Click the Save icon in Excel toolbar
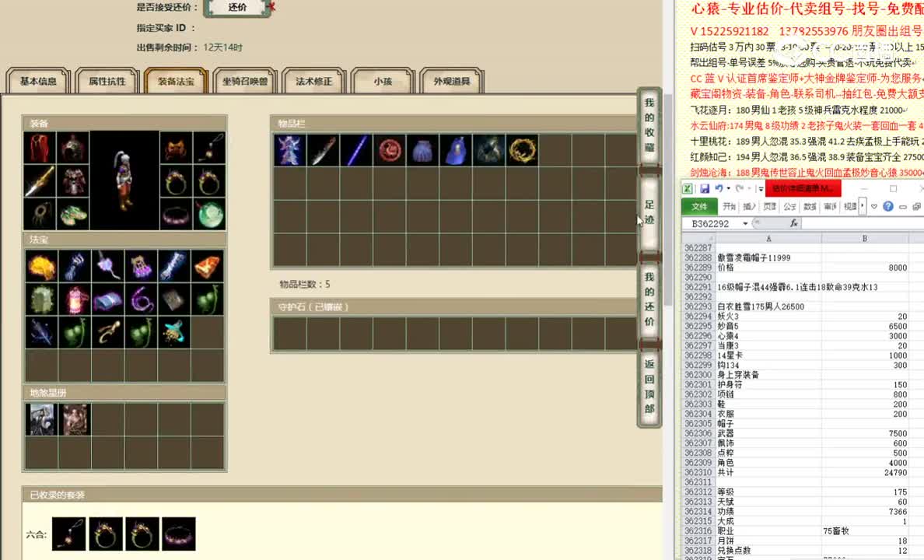Screen dimensions: 924x560 pyautogui.click(x=705, y=188)
